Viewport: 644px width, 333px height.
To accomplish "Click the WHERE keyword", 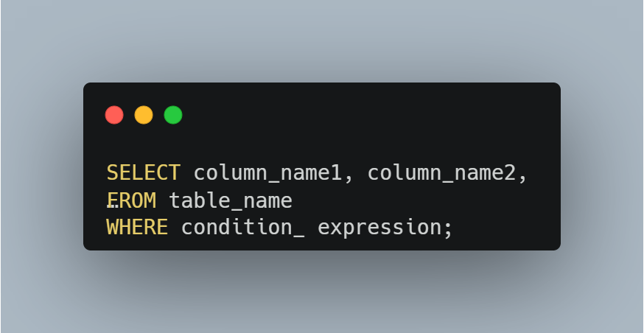I will click(x=137, y=227).
